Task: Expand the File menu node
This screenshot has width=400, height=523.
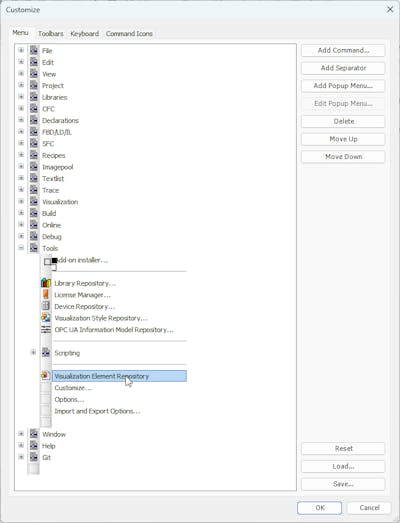Action: pos(21,50)
